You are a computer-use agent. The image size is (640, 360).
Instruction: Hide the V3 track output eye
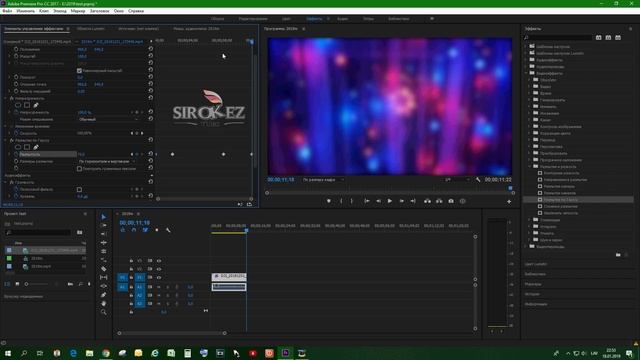[x=159, y=260]
